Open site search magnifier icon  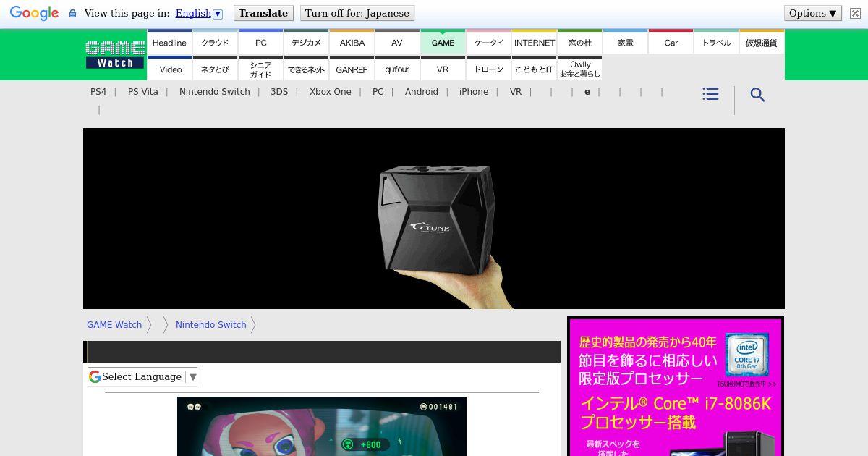[757, 95]
